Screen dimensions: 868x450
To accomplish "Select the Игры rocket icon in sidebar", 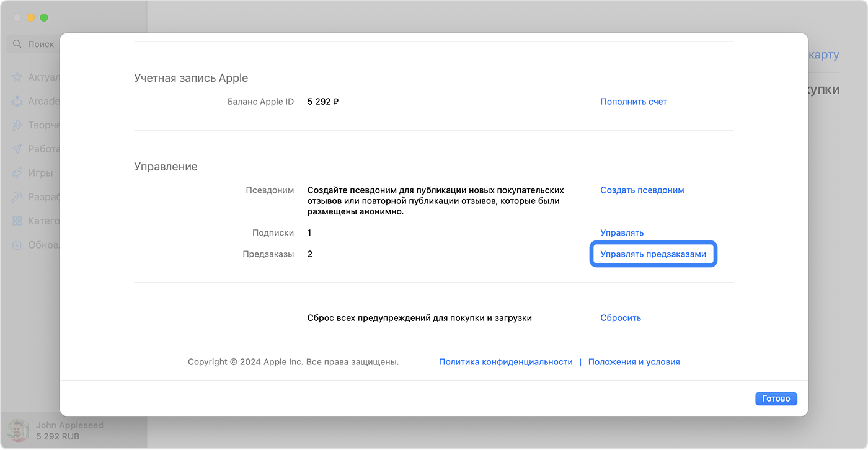I will tap(17, 173).
